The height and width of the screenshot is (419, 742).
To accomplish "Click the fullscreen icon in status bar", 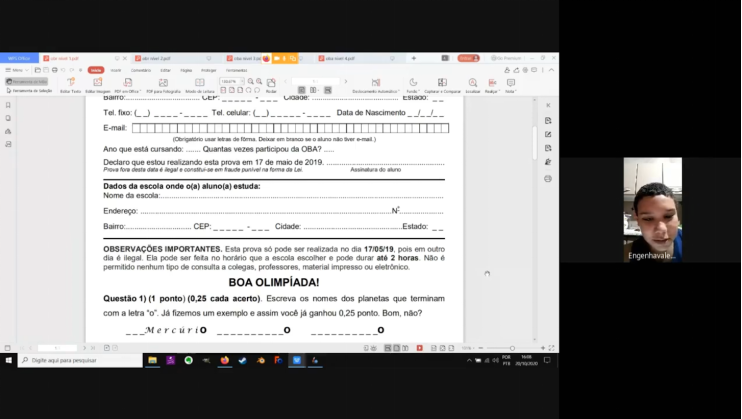I will click(551, 348).
